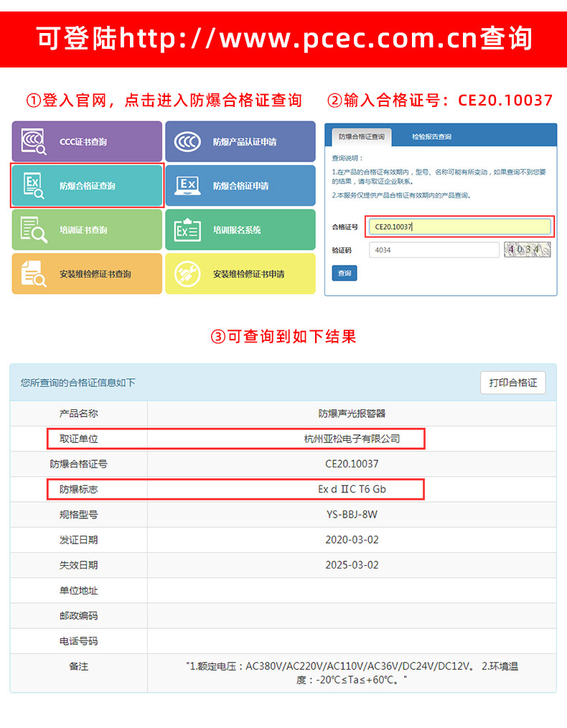Click the 安装维检修证书查询 tile label

click(95, 274)
